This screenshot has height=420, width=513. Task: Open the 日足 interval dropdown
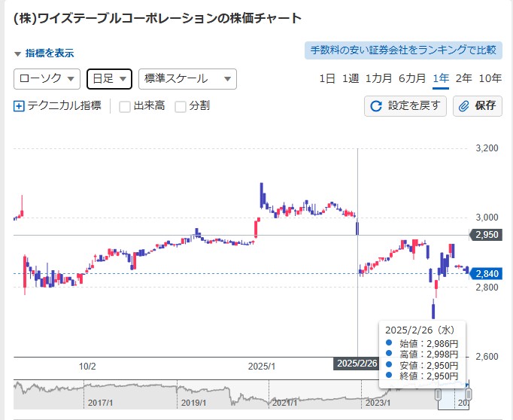point(109,79)
